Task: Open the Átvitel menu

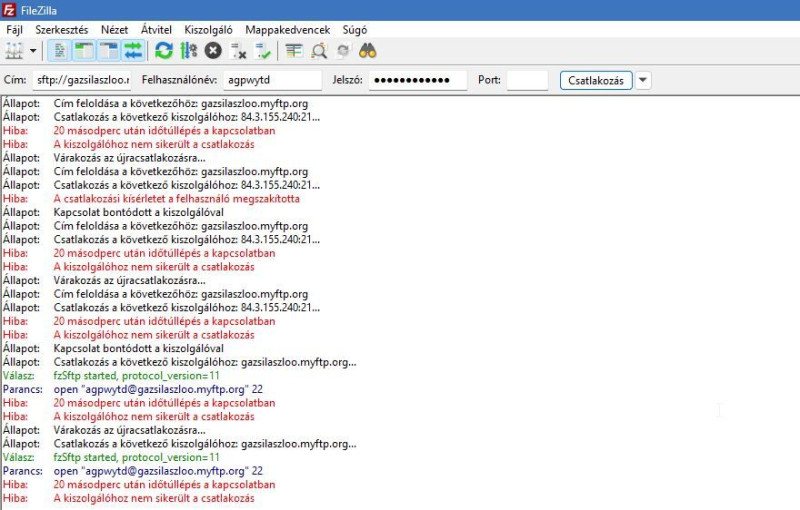Action: pos(156,30)
